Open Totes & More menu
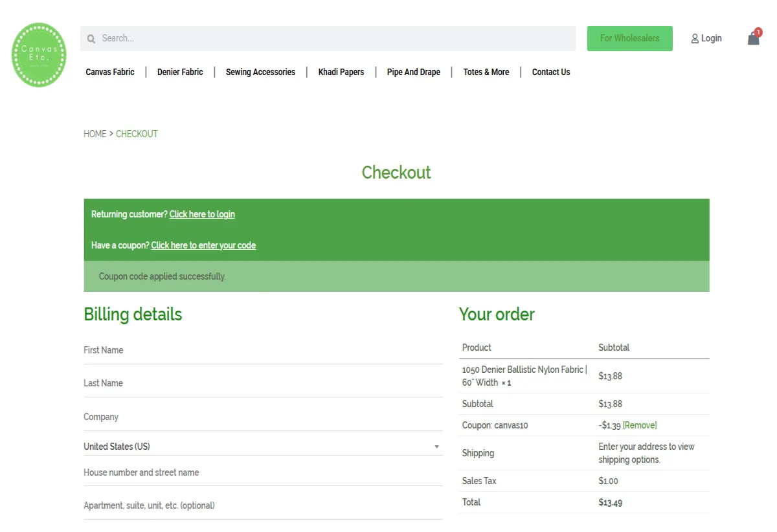777x532 pixels. click(x=486, y=72)
